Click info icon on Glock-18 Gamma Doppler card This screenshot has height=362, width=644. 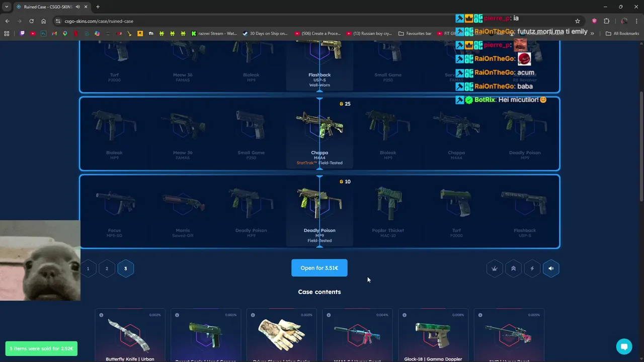click(x=405, y=315)
